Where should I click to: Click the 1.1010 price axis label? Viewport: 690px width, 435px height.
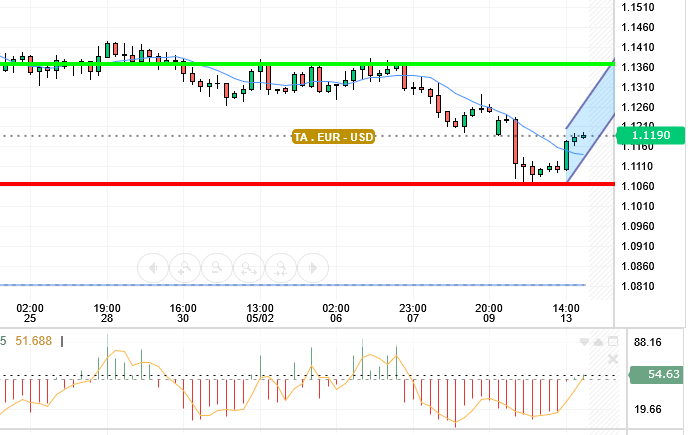coord(638,206)
